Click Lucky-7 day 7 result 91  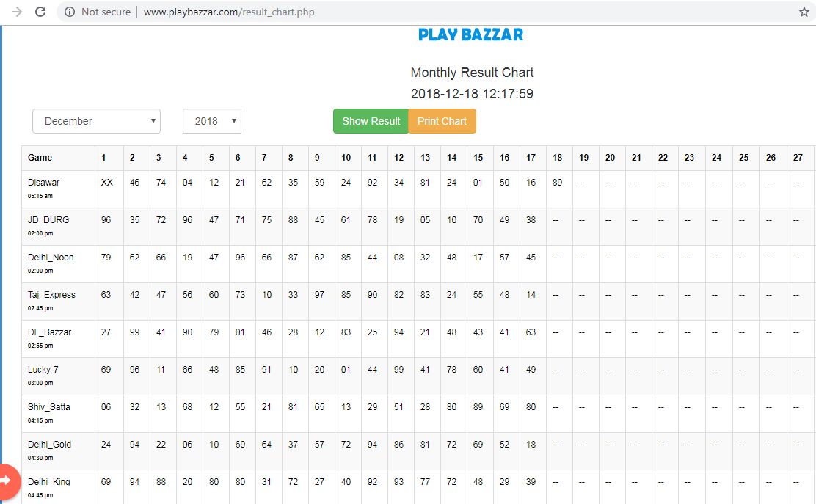[266, 369]
